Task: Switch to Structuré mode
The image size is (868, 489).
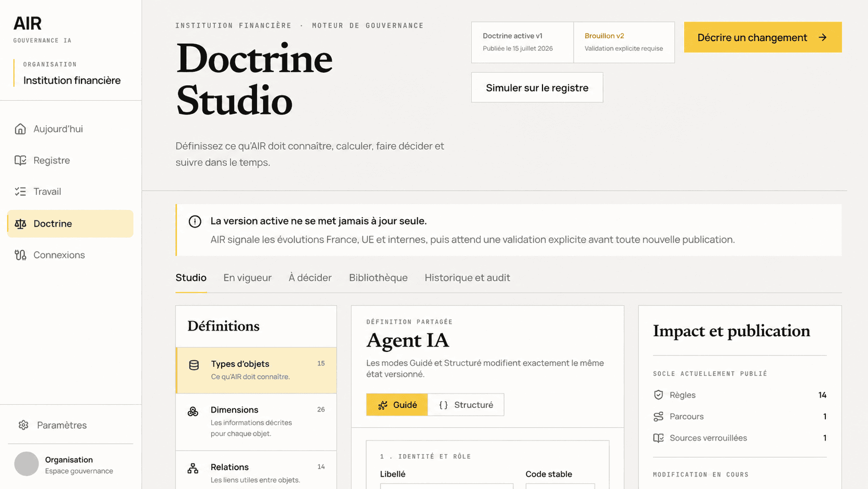Action: 466,405
